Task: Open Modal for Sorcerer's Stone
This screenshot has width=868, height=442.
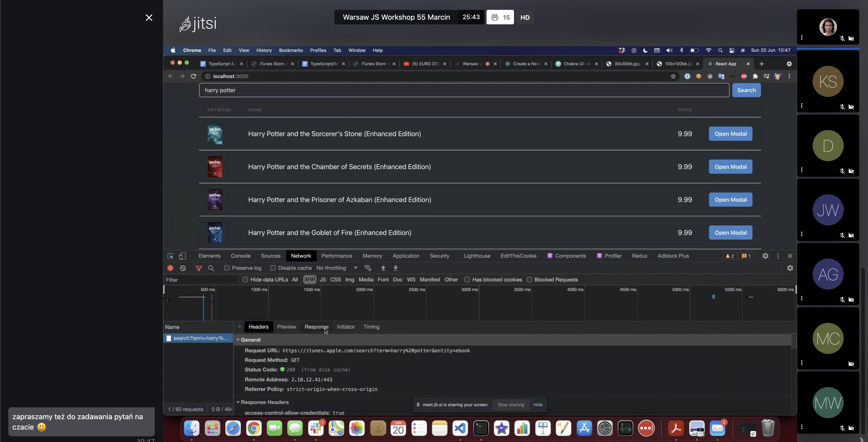Action: pos(731,134)
